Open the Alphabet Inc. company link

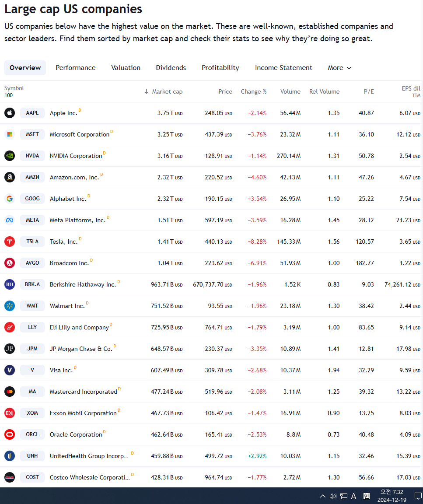(68, 199)
